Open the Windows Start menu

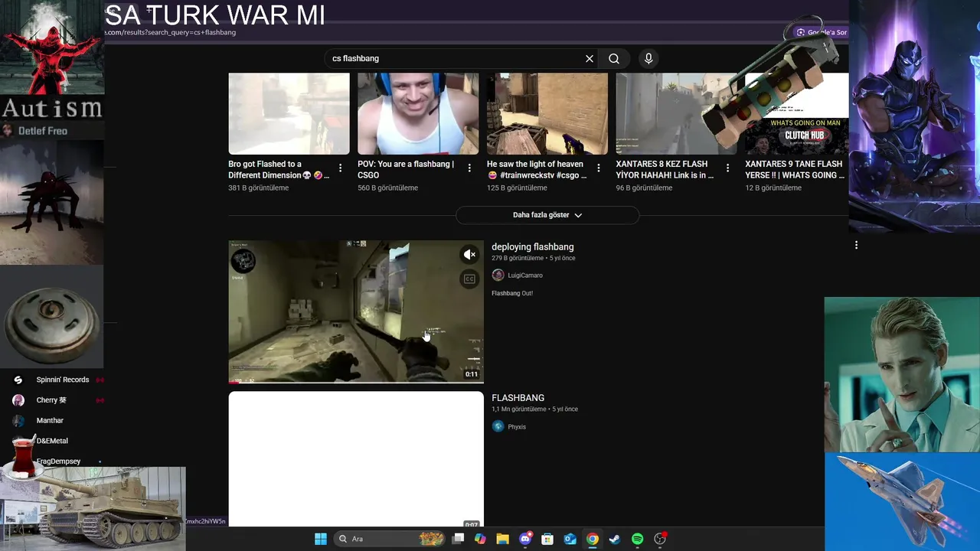click(321, 539)
